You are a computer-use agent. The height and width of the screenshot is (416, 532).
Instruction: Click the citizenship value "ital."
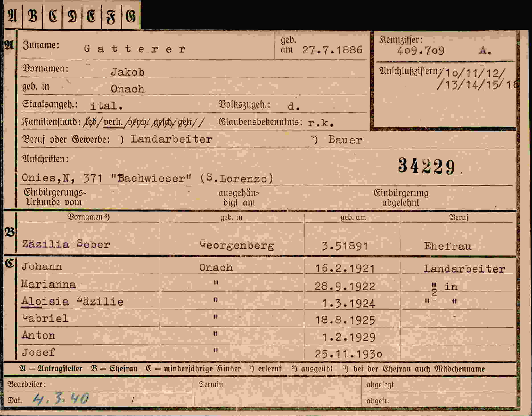coord(106,106)
